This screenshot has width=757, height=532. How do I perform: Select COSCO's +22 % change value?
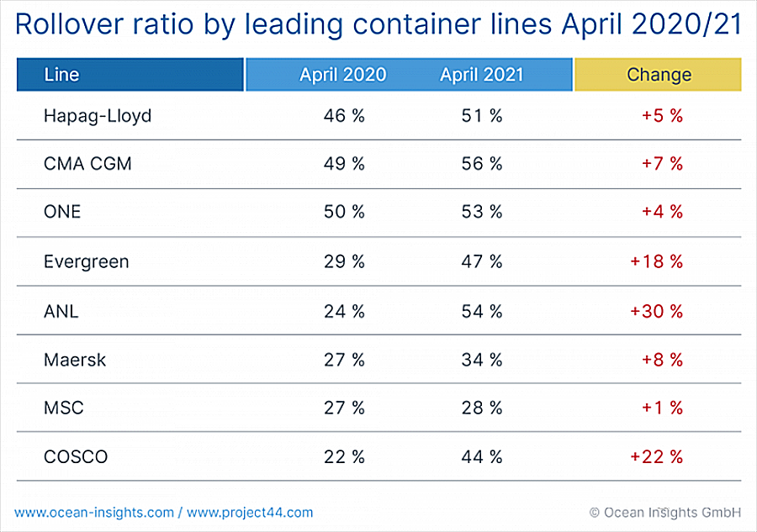pyautogui.click(x=657, y=456)
